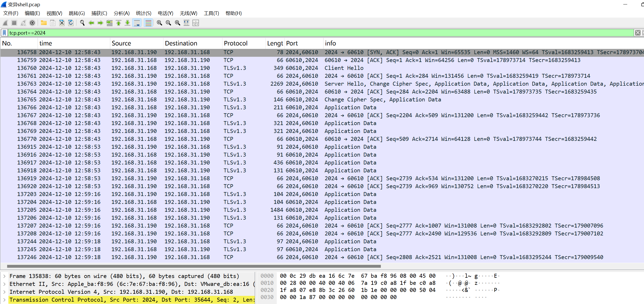
Task: Zoom out main window text
Action: [x=168, y=23]
